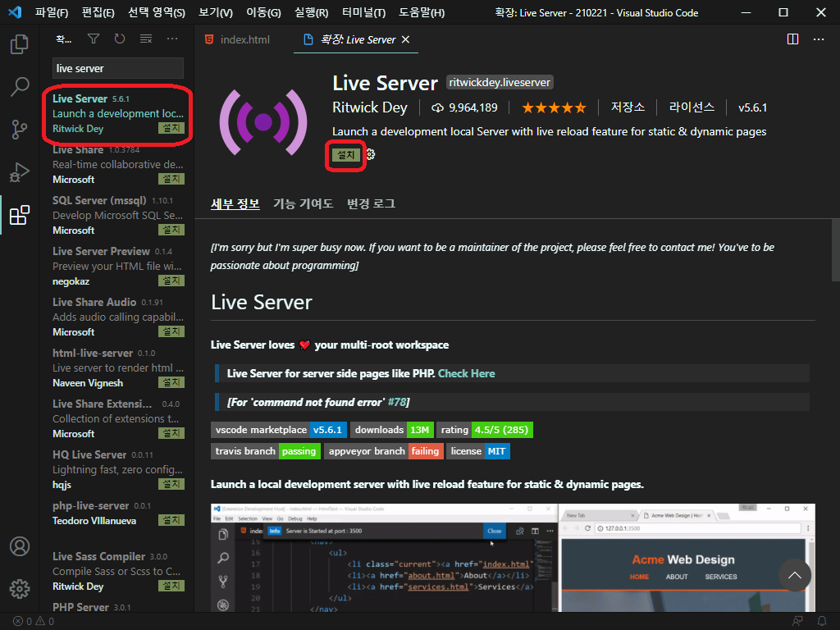Install SQL Server (mssql) extension
Viewport: 840px width, 630px height.
[171, 230]
